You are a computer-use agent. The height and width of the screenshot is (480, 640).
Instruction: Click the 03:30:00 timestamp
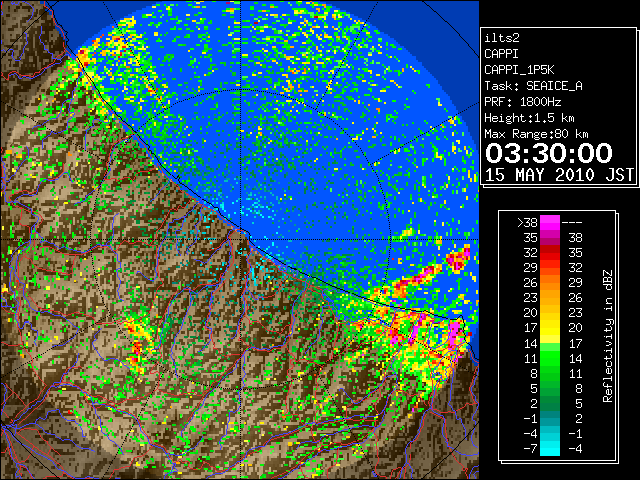(549, 153)
